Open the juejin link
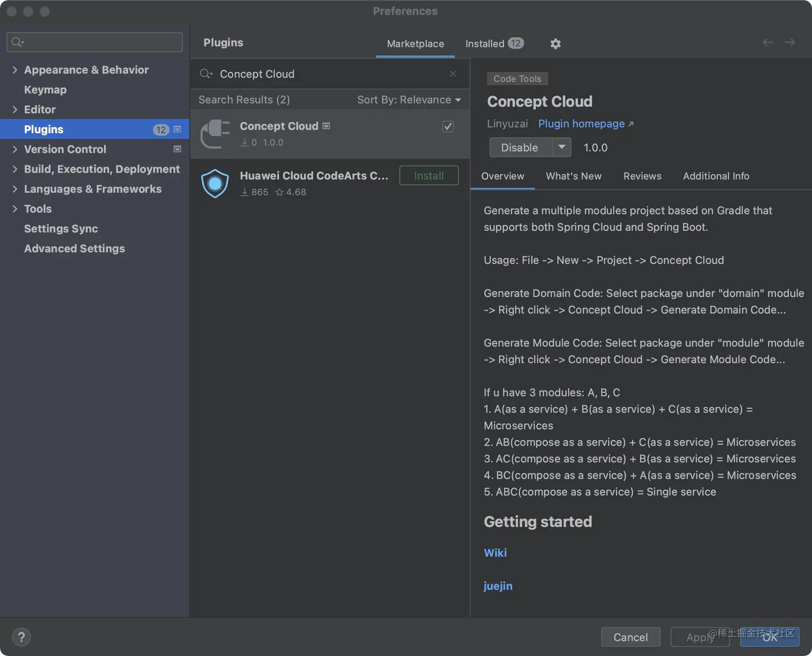 click(x=498, y=586)
